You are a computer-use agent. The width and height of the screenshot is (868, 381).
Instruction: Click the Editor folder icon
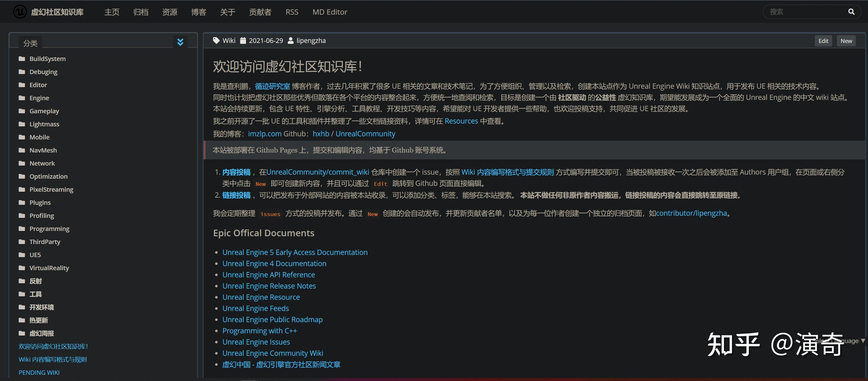click(22, 85)
